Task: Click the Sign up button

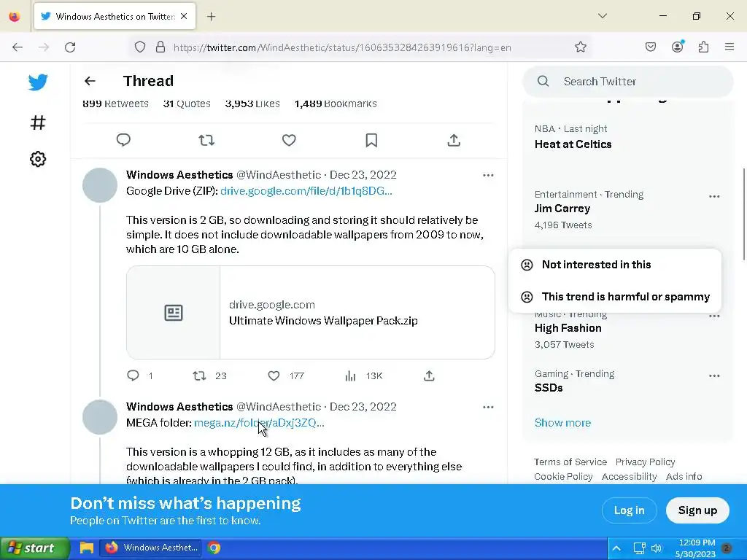Action: 697,510
